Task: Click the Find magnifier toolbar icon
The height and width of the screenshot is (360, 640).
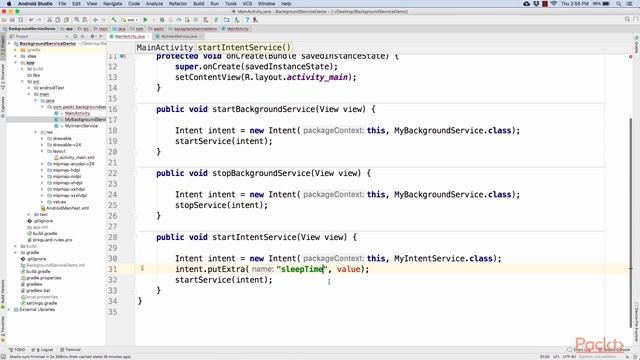Action: [x=76, y=20]
